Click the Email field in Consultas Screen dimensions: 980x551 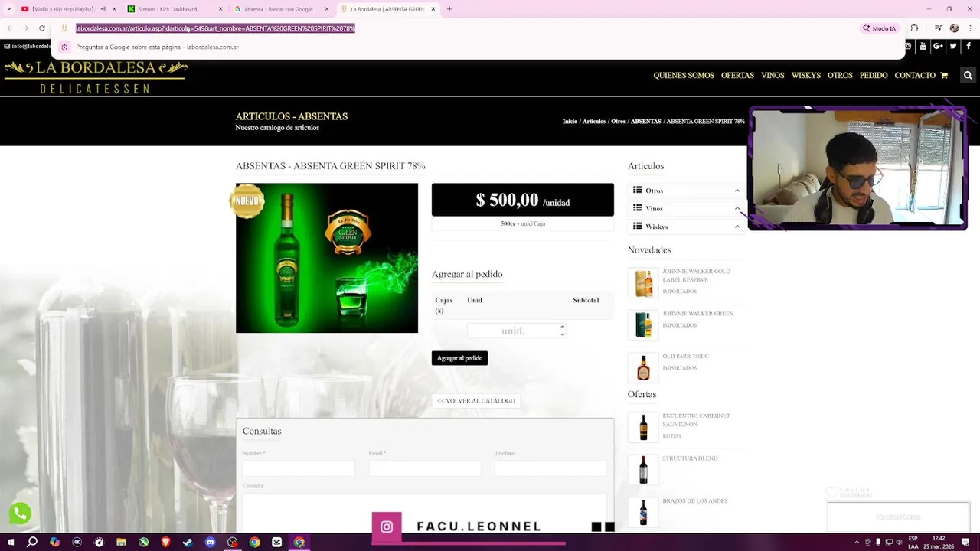coord(424,468)
